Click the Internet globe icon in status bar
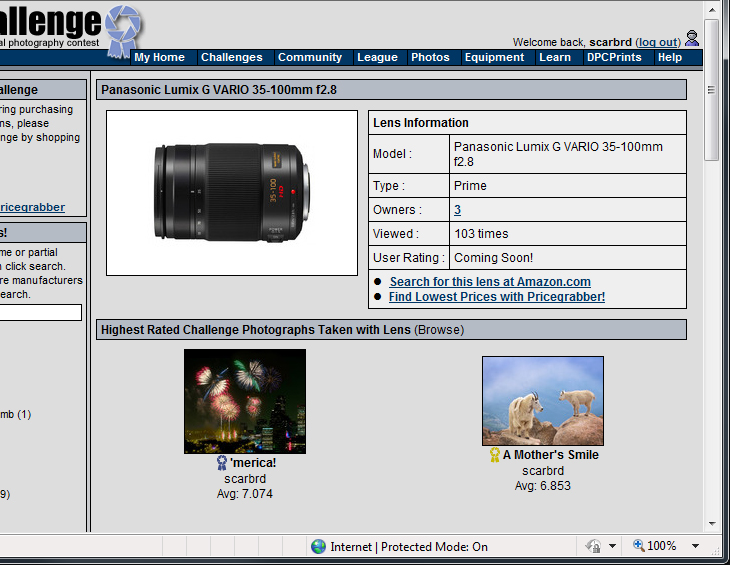The image size is (730, 565). click(318, 546)
